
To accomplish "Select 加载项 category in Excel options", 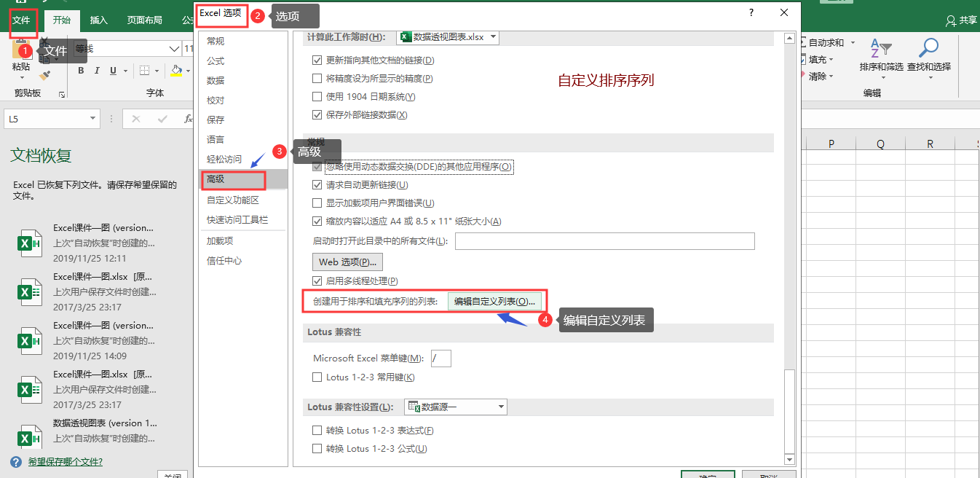I will click(x=243, y=240).
